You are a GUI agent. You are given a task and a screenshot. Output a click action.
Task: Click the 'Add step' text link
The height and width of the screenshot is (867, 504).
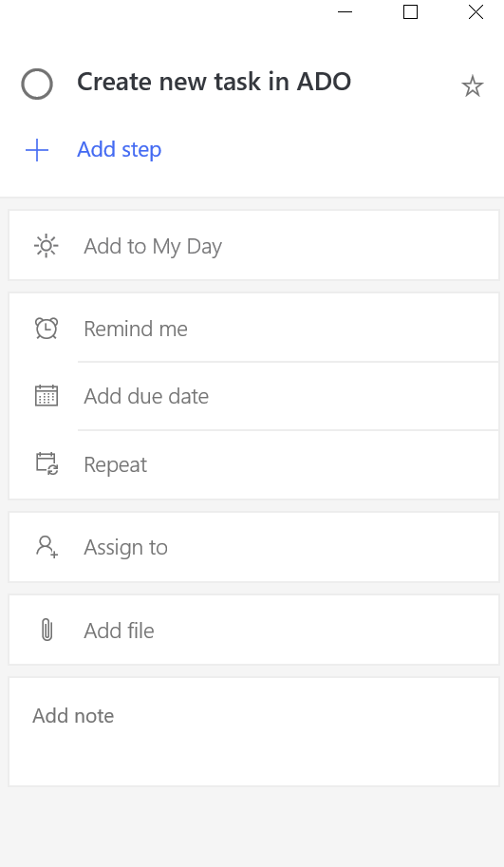120,149
